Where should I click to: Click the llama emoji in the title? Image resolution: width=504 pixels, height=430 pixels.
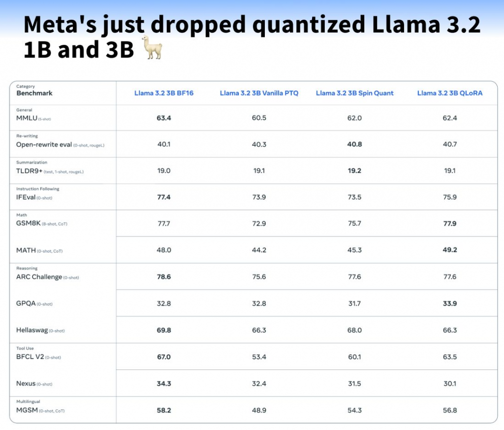[152, 48]
